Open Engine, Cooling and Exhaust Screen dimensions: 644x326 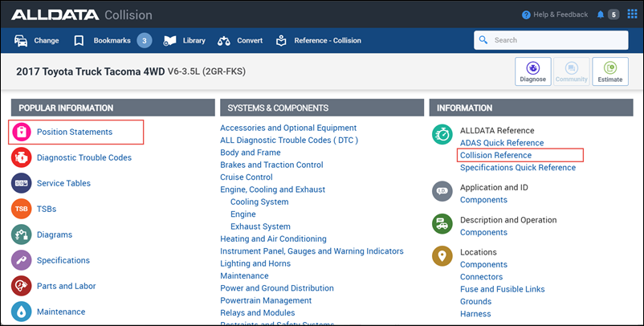pos(273,189)
